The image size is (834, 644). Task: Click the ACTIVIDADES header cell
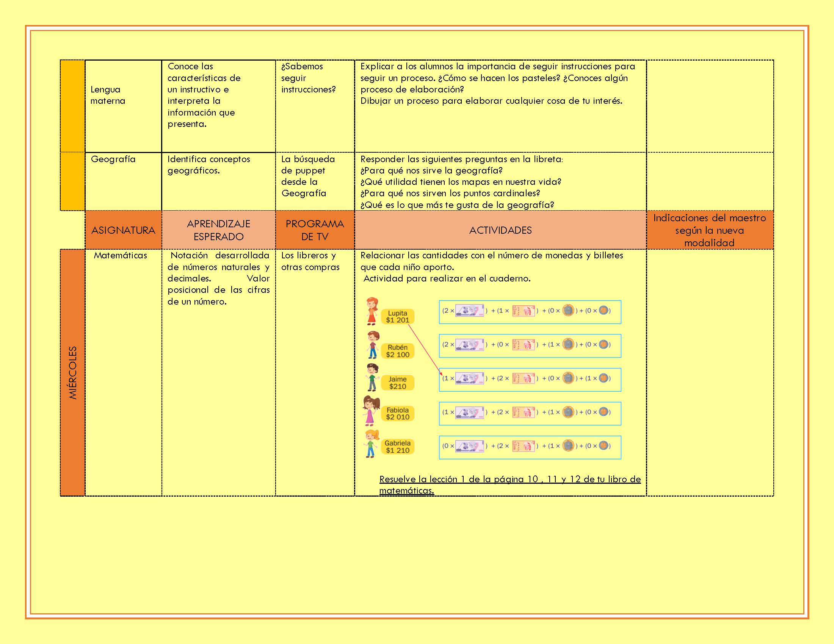[500, 230]
